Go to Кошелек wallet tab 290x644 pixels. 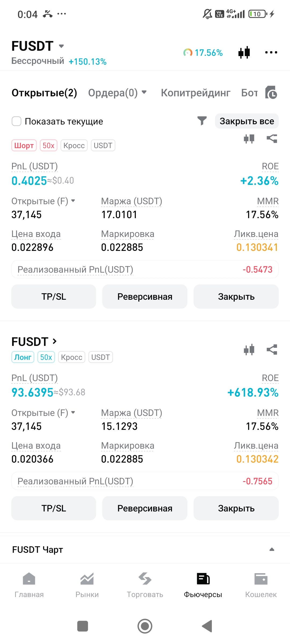(x=261, y=585)
